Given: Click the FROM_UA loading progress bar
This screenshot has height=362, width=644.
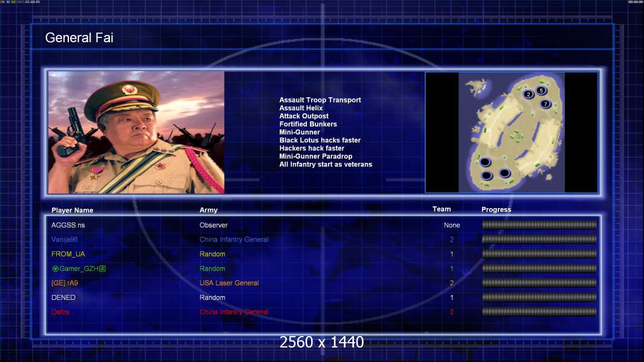Looking at the screenshot, I should pos(539,254).
